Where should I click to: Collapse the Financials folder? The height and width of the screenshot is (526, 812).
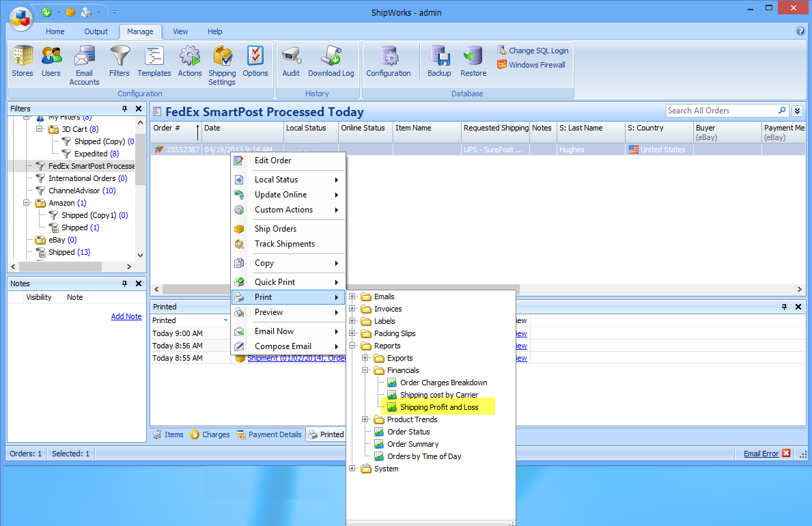coord(365,370)
